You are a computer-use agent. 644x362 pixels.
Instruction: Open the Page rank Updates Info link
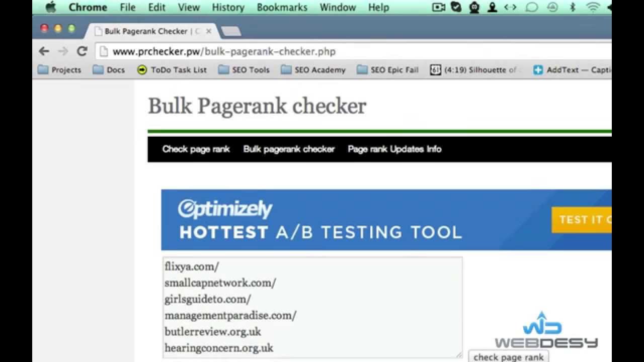394,149
